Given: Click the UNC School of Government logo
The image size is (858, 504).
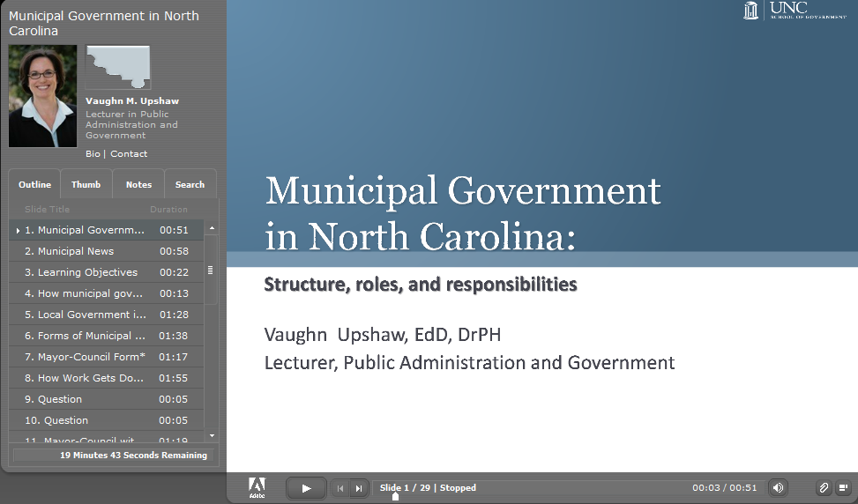Looking at the screenshot, I should [x=795, y=11].
